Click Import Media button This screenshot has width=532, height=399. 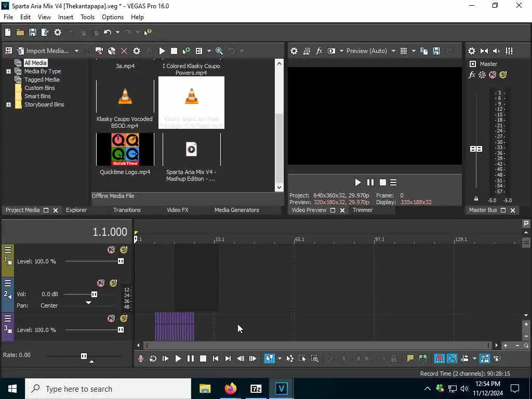44,51
